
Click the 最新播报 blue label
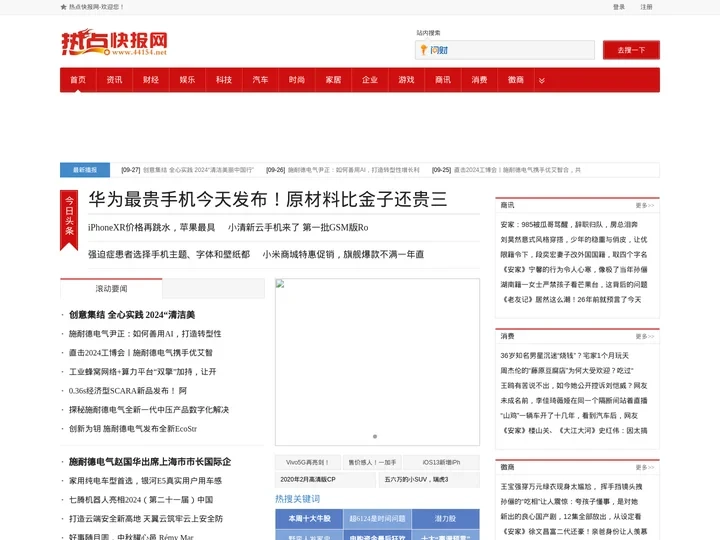(x=85, y=170)
